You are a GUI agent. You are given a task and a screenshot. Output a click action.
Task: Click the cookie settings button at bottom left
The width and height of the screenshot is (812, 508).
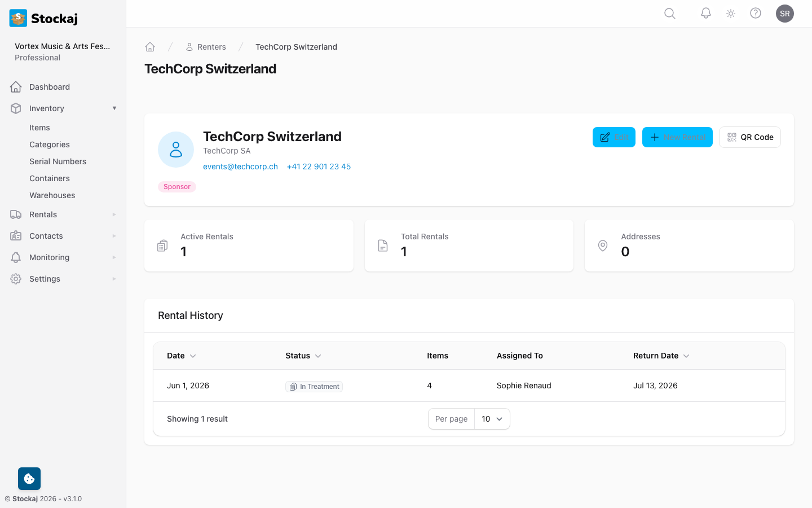coord(29,478)
